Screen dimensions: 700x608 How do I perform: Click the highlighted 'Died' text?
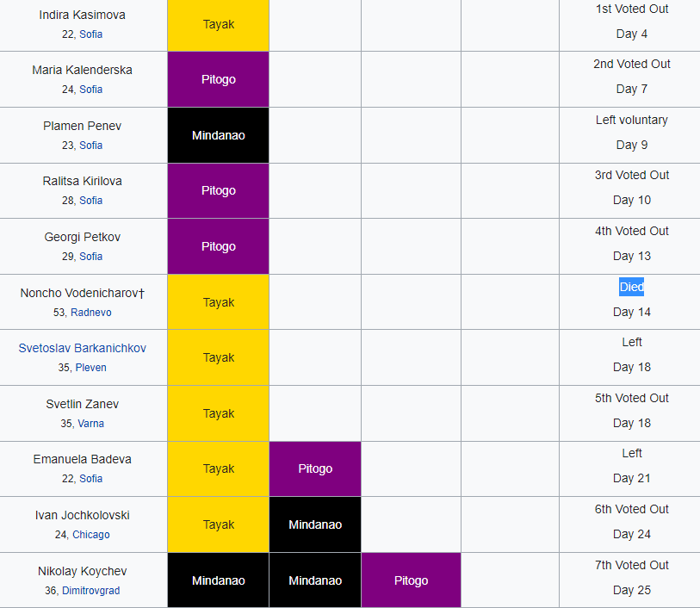point(631,287)
